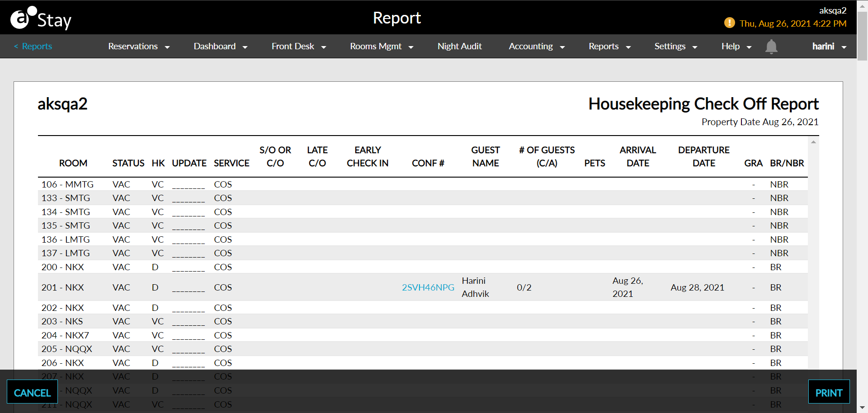
Task: Click guest name Harini Adhvik
Action: pyautogui.click(x=475, y=287)
